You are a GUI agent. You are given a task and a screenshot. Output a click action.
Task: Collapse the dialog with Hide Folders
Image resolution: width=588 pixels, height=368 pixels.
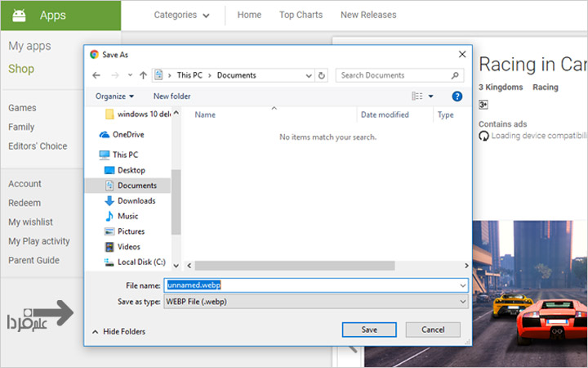tap(118, 332)
